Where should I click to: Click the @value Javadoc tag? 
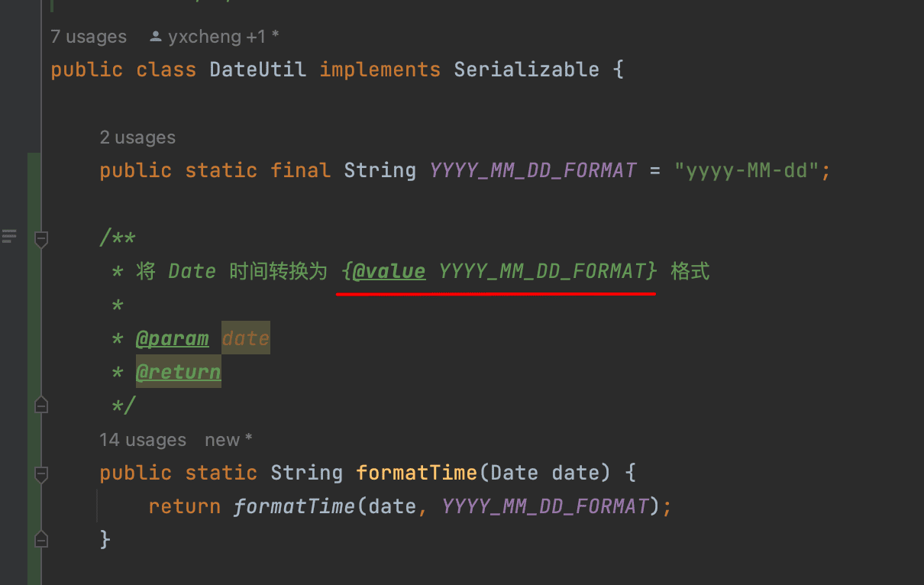pyautogui.click(x=389, y=271)
